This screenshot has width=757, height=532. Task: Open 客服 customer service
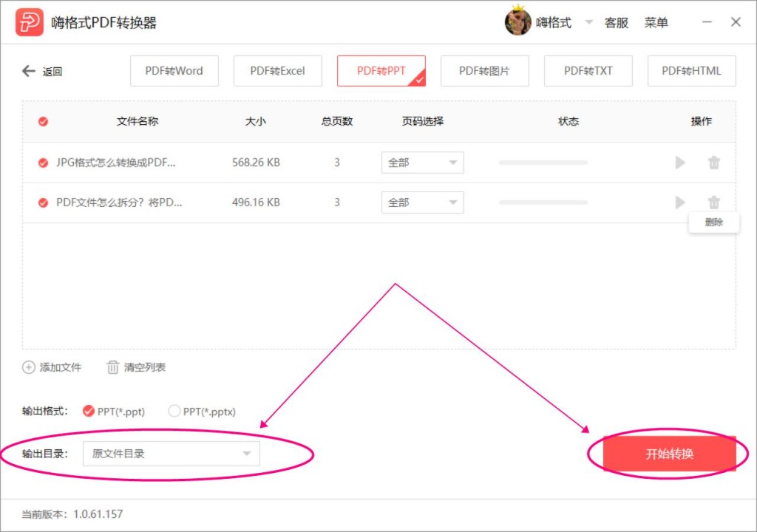(617, 23)
